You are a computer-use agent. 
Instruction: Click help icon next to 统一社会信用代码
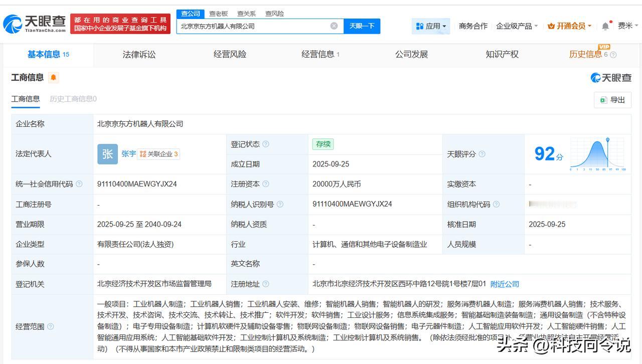79,185
